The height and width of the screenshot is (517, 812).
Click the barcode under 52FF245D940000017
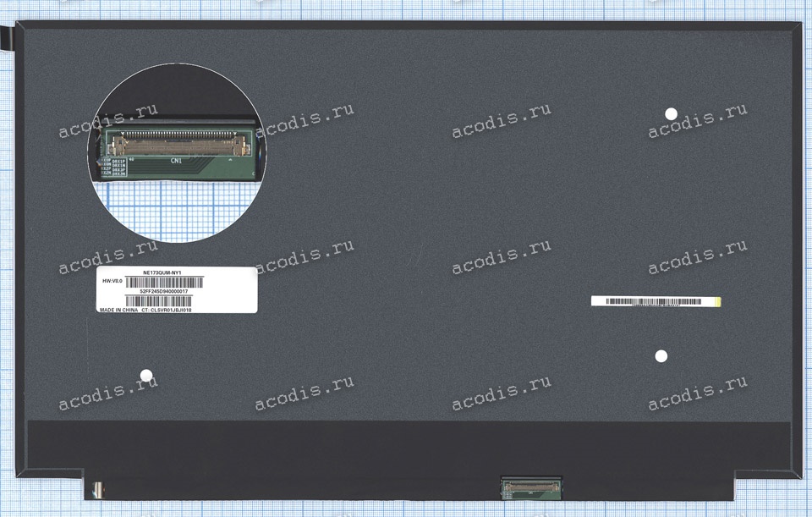pyautogui.click(x=158, y=301)
